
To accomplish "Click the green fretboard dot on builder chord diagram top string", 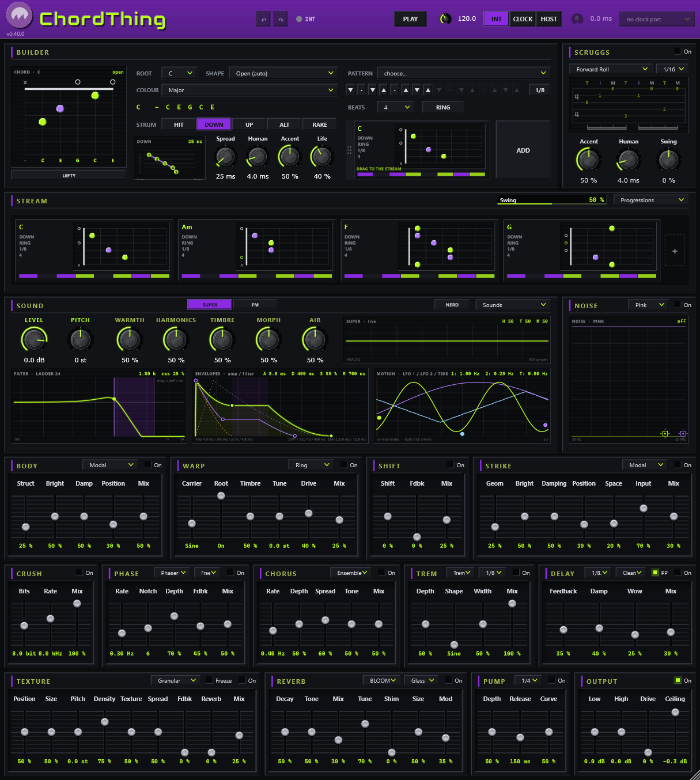I will click(x=95, y=95).
